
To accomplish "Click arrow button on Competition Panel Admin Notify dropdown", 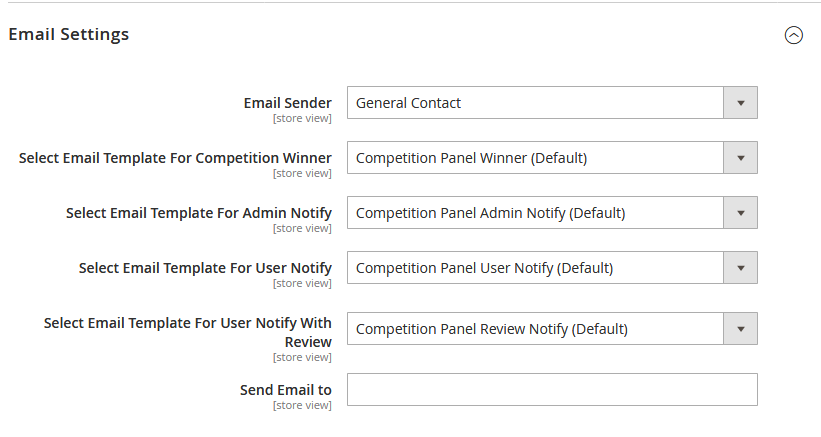I will click(x=740, y=213).
